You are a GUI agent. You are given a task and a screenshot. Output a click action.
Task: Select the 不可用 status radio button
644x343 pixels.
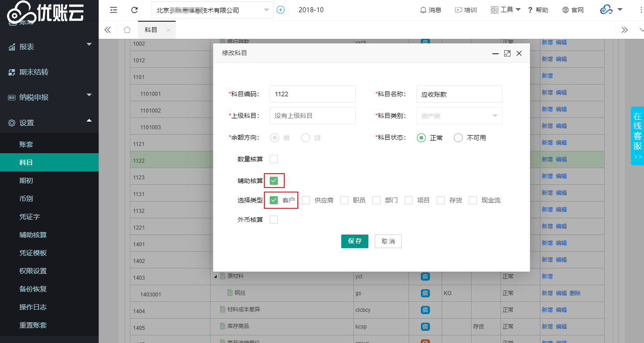[458, 138]
